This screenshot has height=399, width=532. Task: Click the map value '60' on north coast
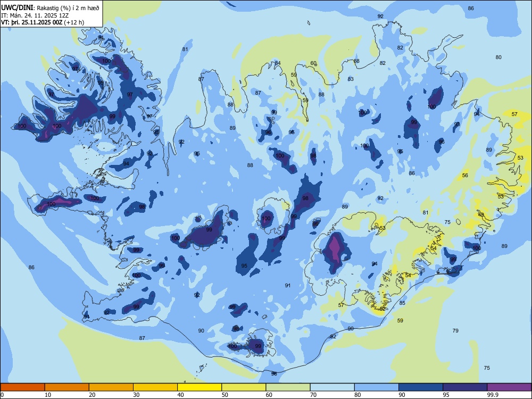(x=313, y=63)
